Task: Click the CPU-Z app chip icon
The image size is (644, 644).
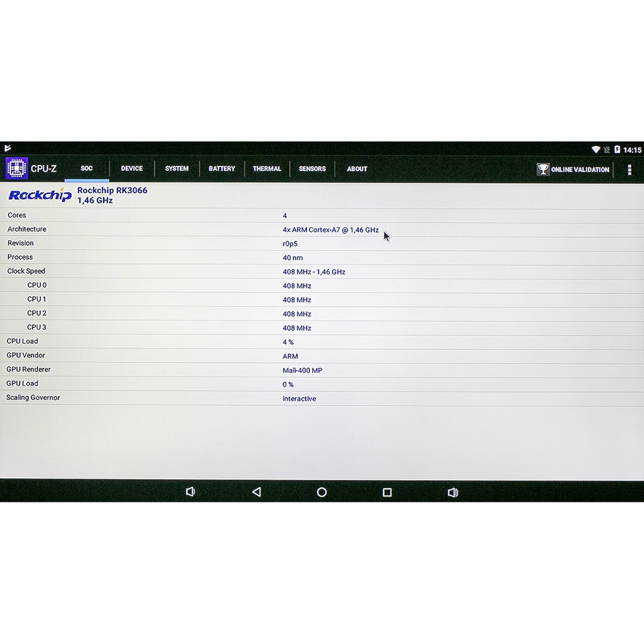Action: click(x=16, y=169)
